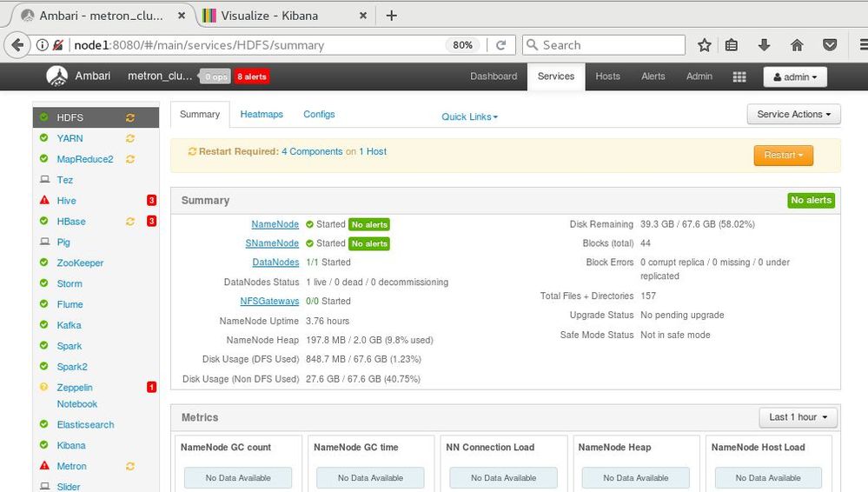Click the URL address bar

coord(257,45)
